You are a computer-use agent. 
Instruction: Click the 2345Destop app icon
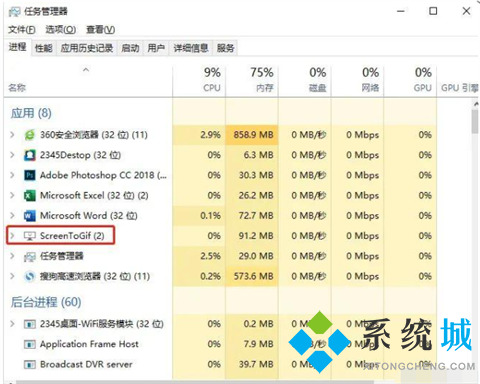[x=30, y=155]
